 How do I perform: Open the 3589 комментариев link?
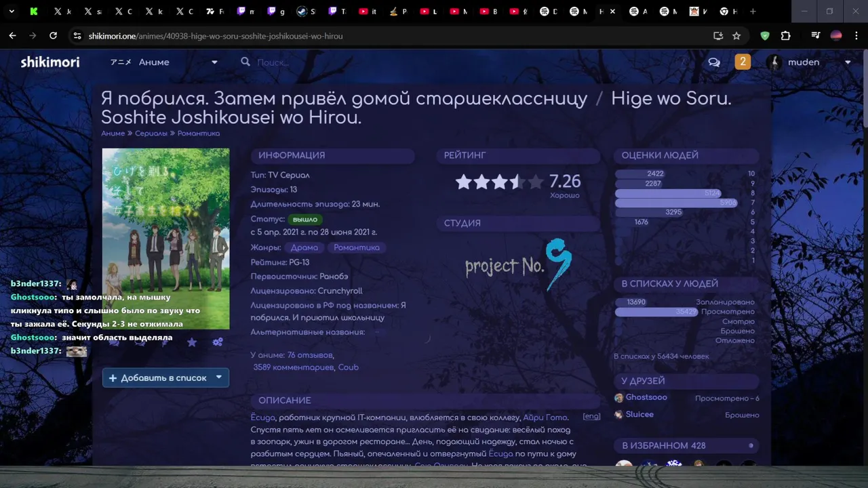tap(293, 367)
